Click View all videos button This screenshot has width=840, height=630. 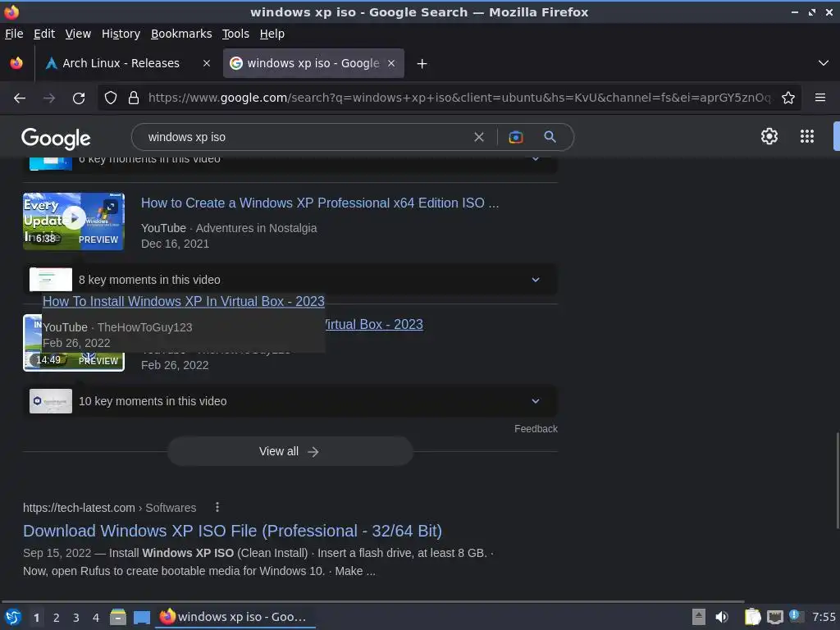pyautogui.click(x=290, y=452)
